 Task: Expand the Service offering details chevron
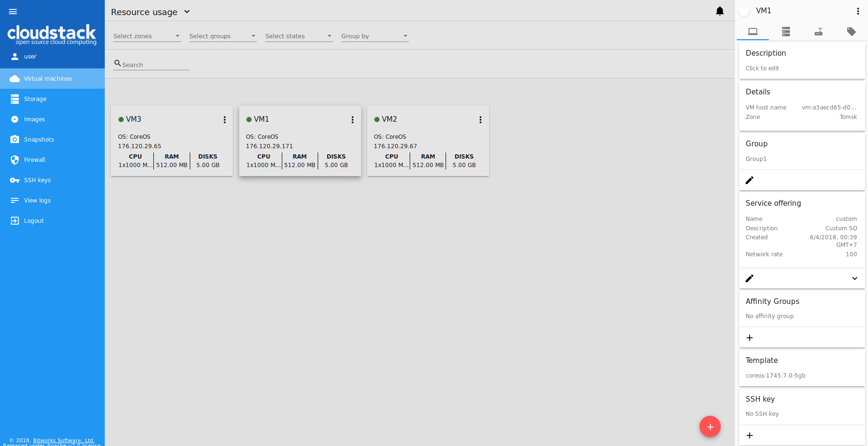pyautogui.click(x=855, y=278)
